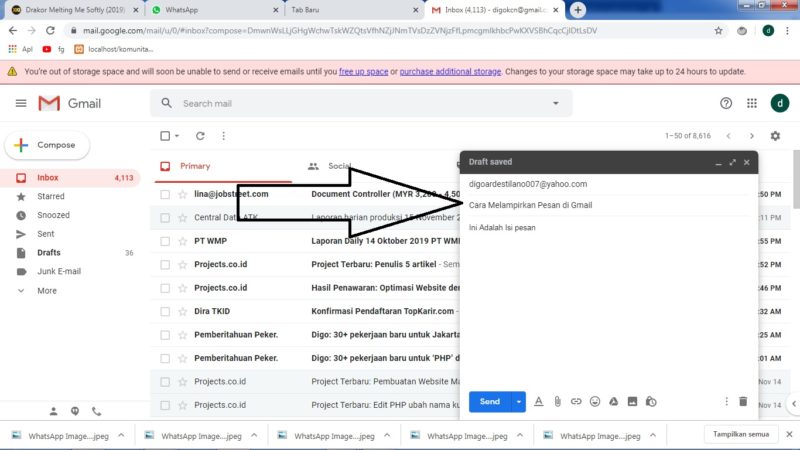Screen dimensions: 800x450
Task: Star the Project Terbaru: Penulis 5 artikel email
Action: click(x=183, y=265)
